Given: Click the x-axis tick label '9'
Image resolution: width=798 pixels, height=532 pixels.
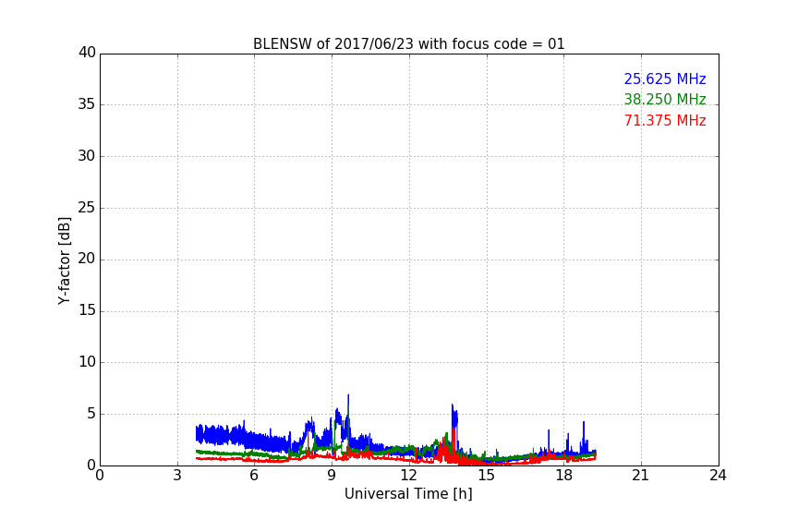Looking at the screenshot, I should tap(332, 476).
